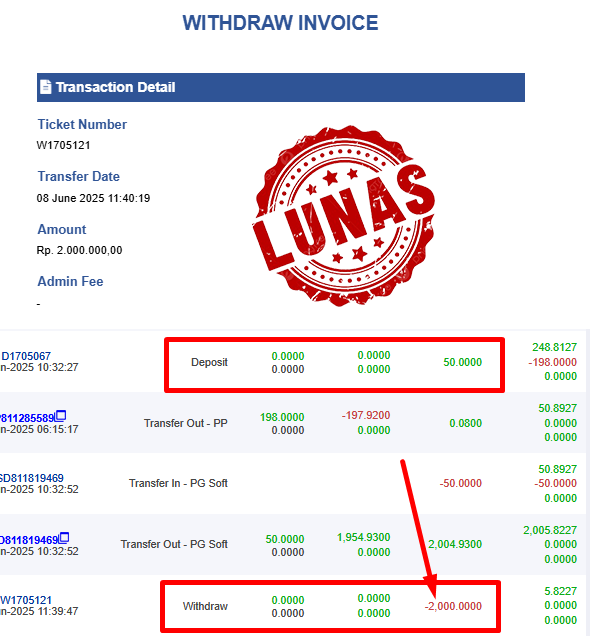The width and height of the screenshot is (590, 641).
Task: Select the Amount label
Action: click(62, 229)
